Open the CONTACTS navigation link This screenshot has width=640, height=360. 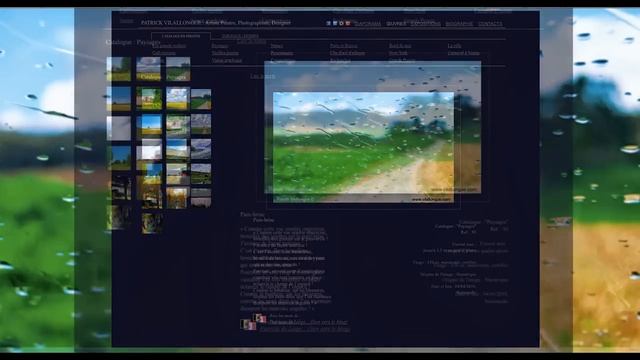pos(490,24)
